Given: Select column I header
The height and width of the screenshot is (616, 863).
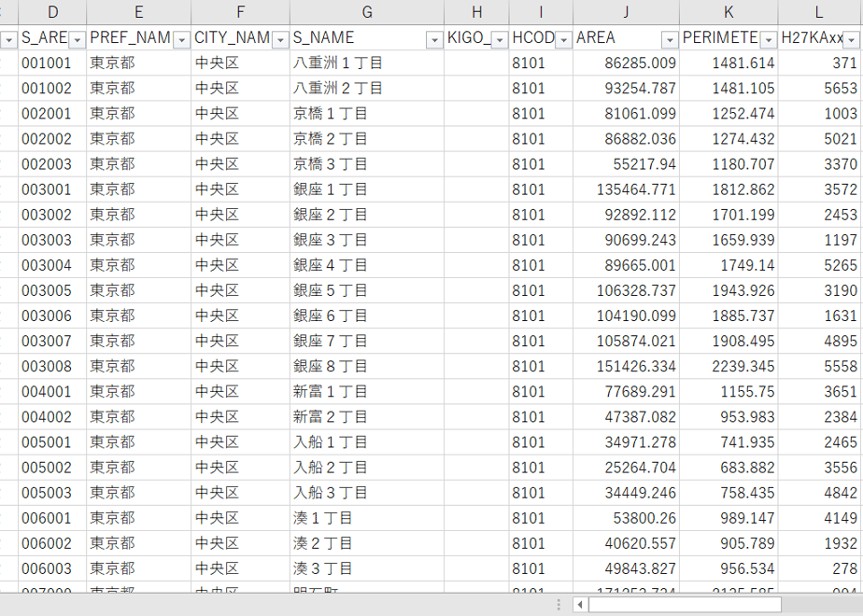Looking at the screenshot, I should pyautogui.click(x=541, y=12).
